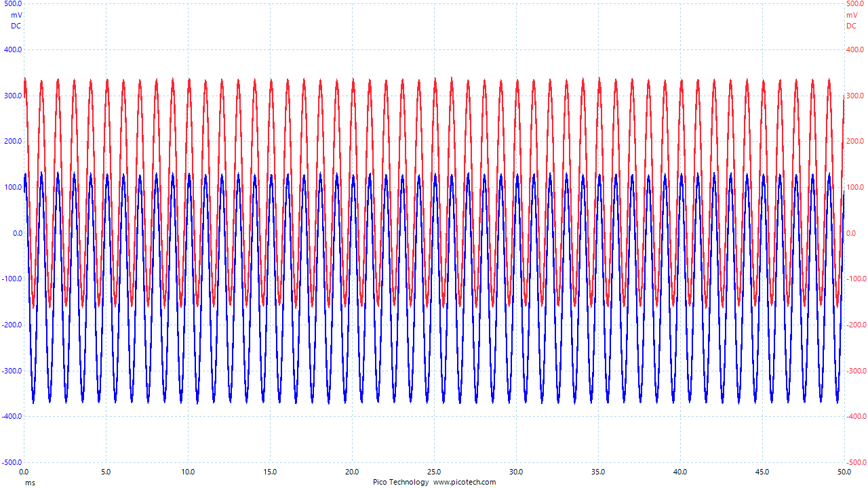Click the blue -200.0 voltage axis label
868x488 pixels.
tap(12, 325)
